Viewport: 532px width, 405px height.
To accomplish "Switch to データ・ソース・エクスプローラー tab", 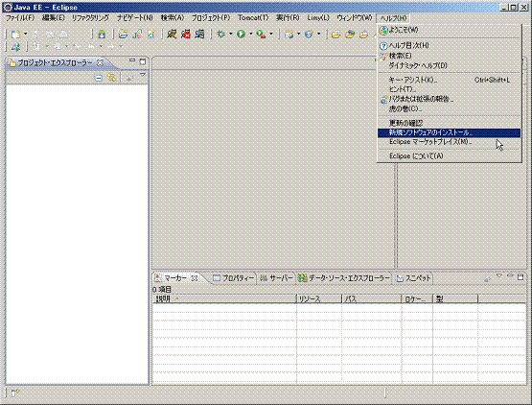I will [x=344, y=278].
